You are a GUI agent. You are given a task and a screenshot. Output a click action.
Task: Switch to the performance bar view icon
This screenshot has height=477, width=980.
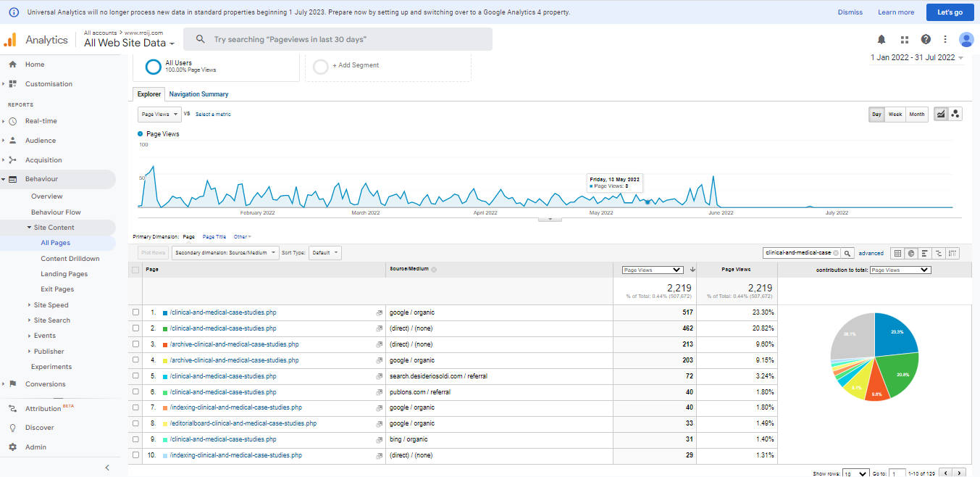tap(925, 253)
